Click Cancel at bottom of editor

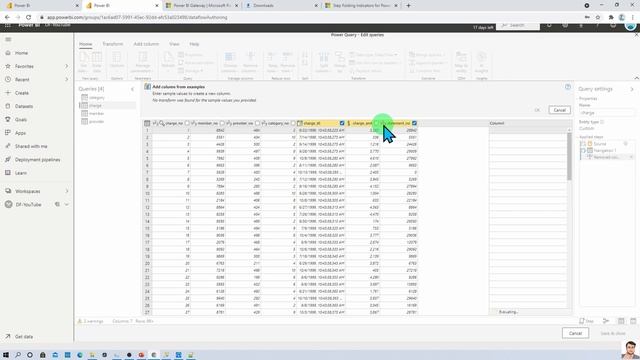pyautogui.click(x=575, y=333)
